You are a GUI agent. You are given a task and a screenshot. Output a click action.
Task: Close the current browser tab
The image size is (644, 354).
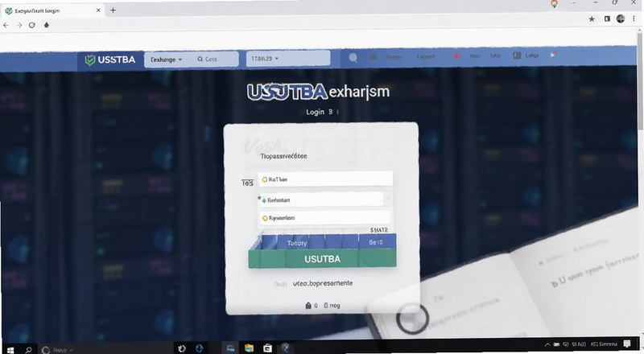click(x=98, y=10)
